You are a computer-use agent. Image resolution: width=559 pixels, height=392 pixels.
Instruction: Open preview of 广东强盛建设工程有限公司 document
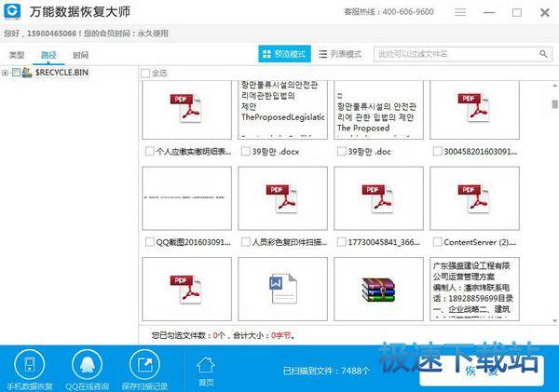point(474,289)
